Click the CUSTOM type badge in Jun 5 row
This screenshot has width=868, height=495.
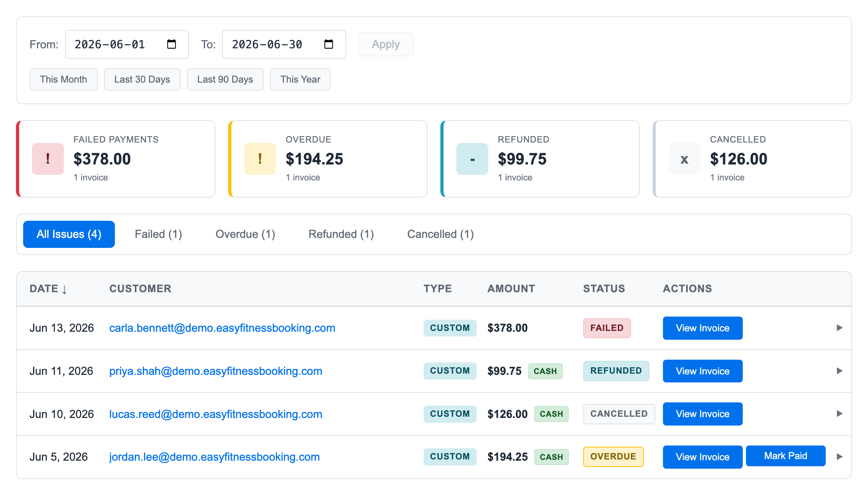[x=450, y=457]
